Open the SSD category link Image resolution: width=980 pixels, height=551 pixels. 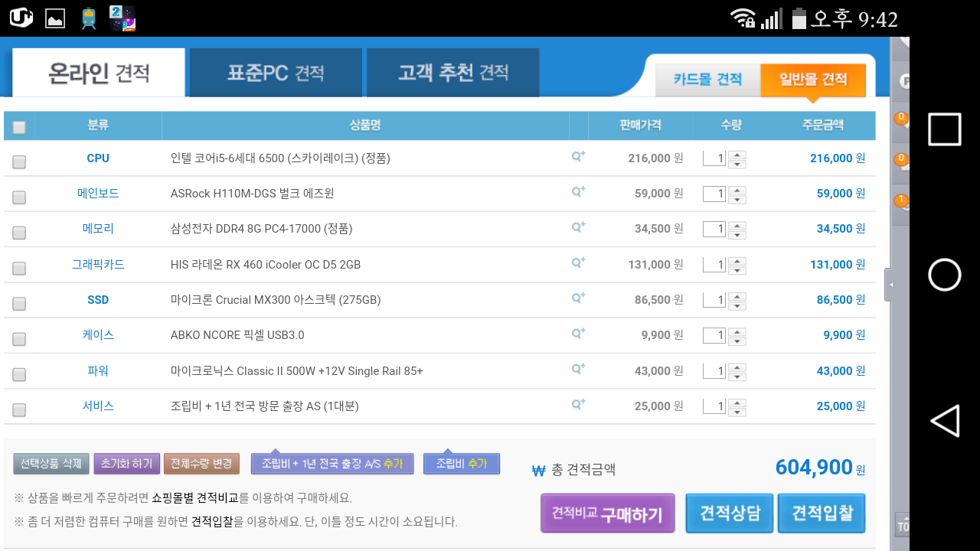(98, 300)
